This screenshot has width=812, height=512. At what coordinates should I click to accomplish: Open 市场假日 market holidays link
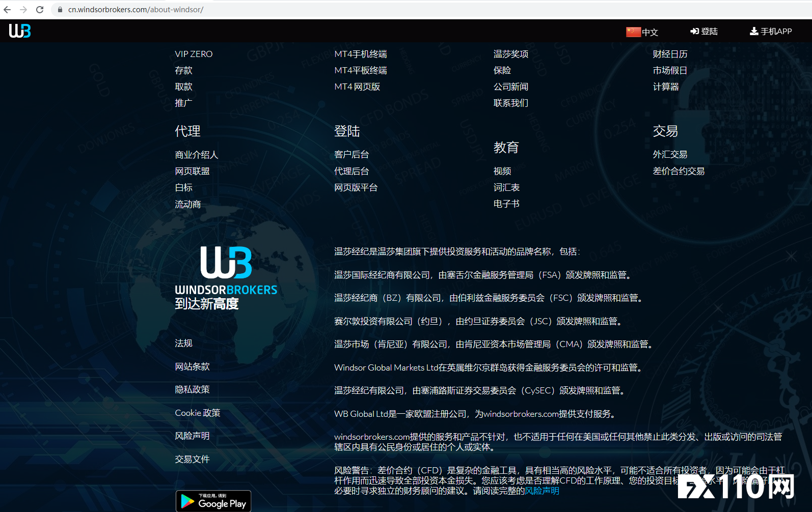(x=670, y=70)
